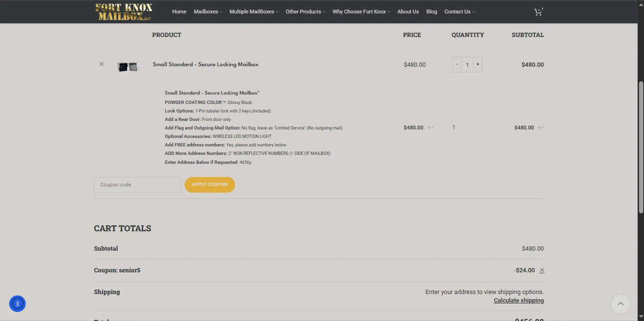Open the shopping cart icon
This screenshot has height=321, width=644.
(x=538, y=12)
